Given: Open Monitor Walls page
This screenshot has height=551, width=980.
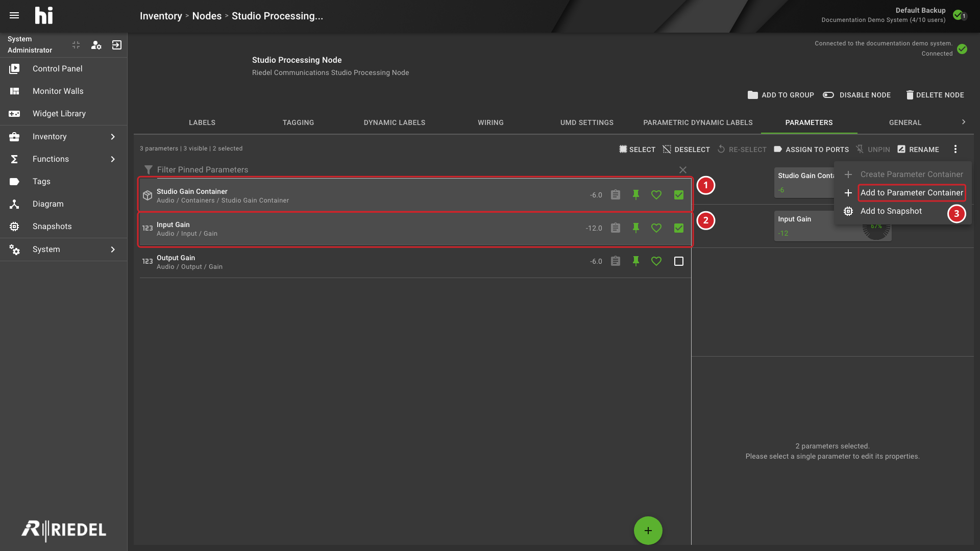Looking at the screenshot, I should (64, 91).
